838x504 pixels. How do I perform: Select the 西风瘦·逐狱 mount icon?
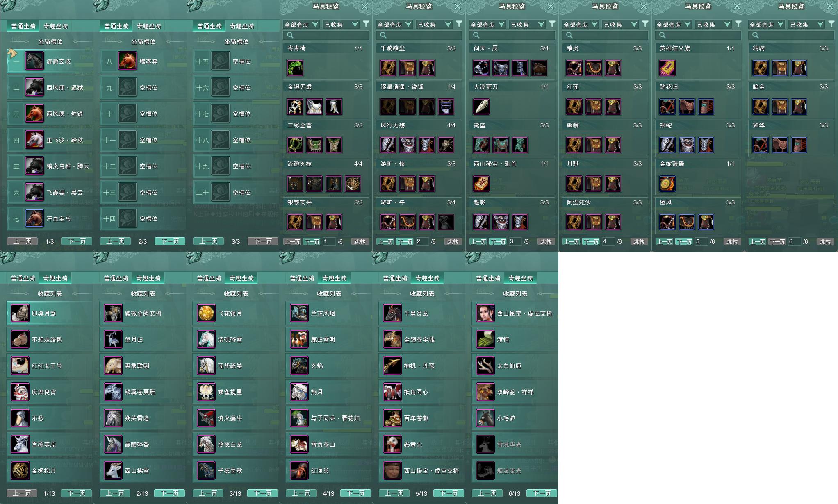[x=34, y=87]
